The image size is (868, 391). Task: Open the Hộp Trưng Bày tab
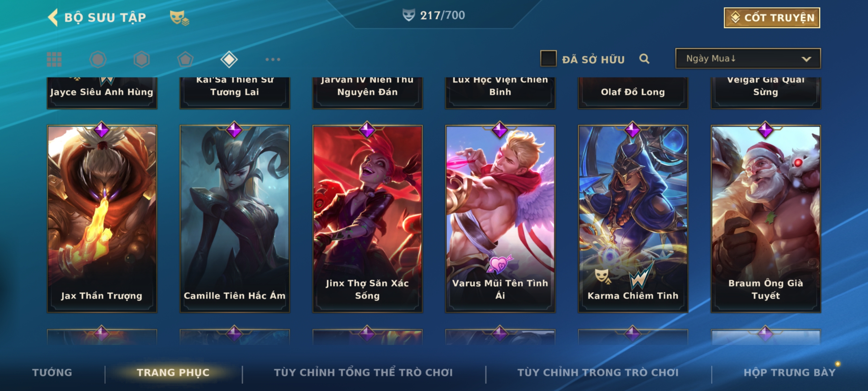click(790, 373)
